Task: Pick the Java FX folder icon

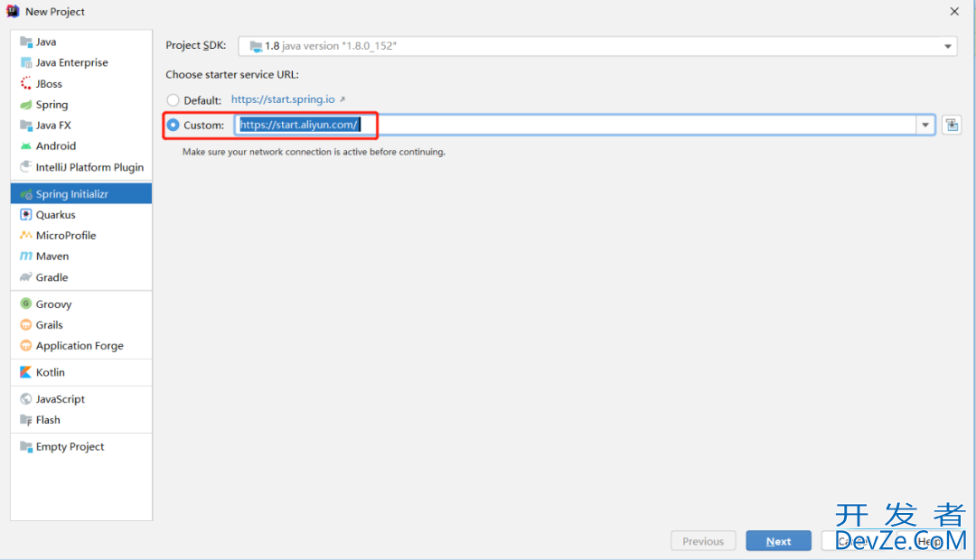Action: tap(26, 125)
